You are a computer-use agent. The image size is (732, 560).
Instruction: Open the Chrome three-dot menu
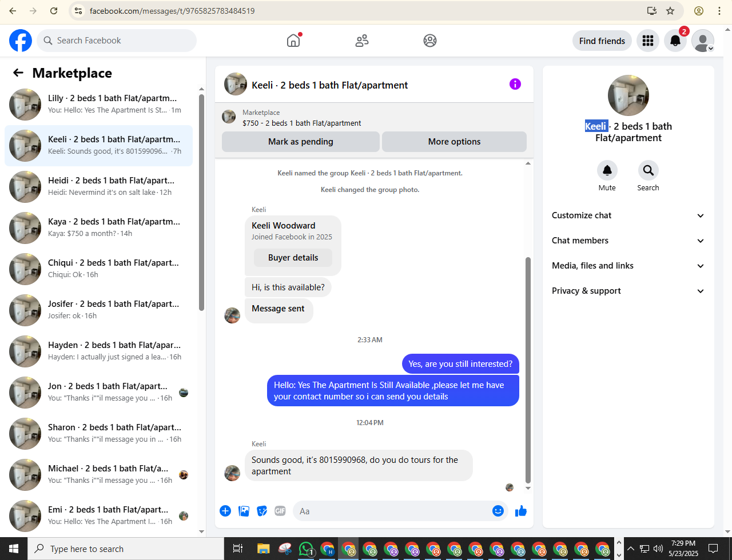[x=719, y=11]
